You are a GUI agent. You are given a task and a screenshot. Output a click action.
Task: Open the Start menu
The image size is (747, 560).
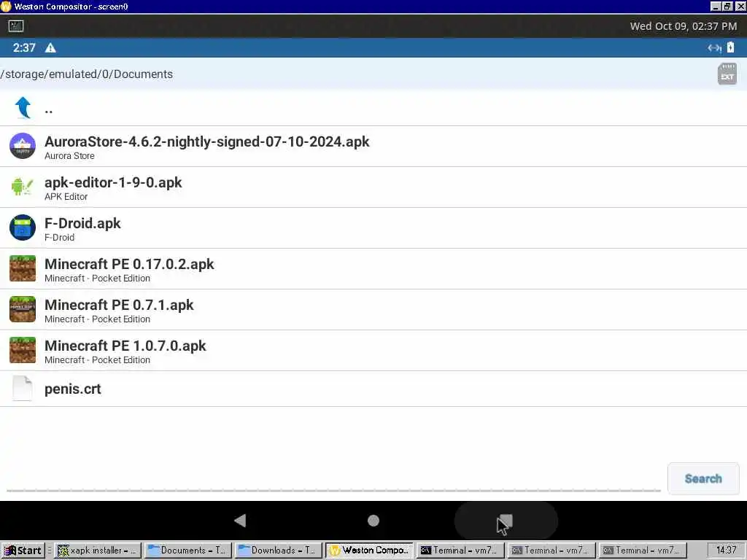pos(23,551)
